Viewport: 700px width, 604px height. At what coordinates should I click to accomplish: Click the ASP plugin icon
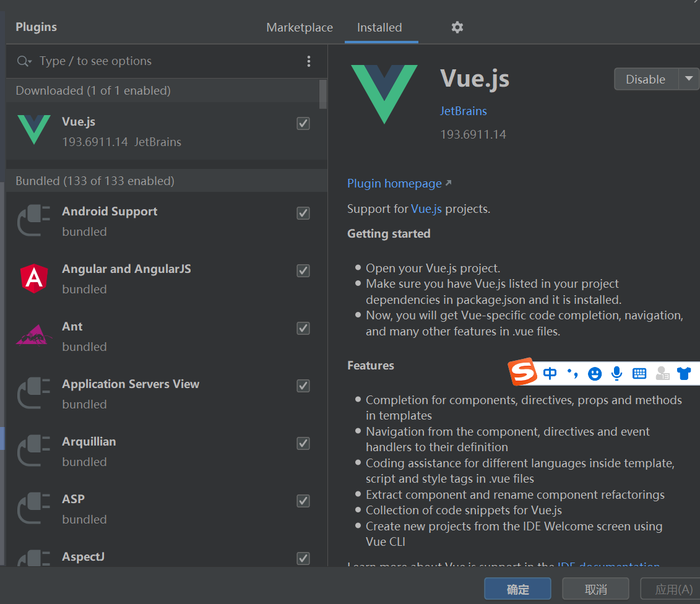(33, 508)
